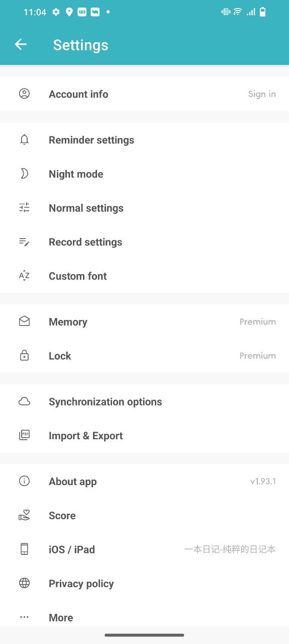289x644 pixels.
Task: Tap the Premium label beside Lock
Action: (257, 356)
